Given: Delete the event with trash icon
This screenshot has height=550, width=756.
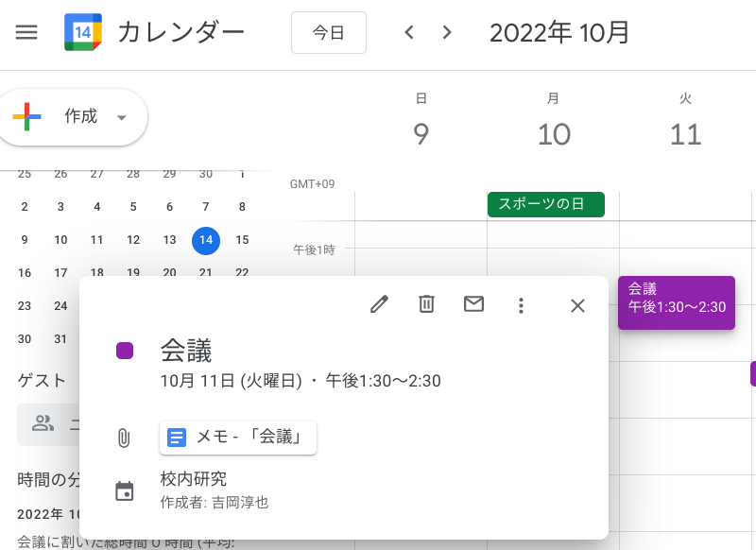Looking at the screenshot, I should click(x=426, y=304).
